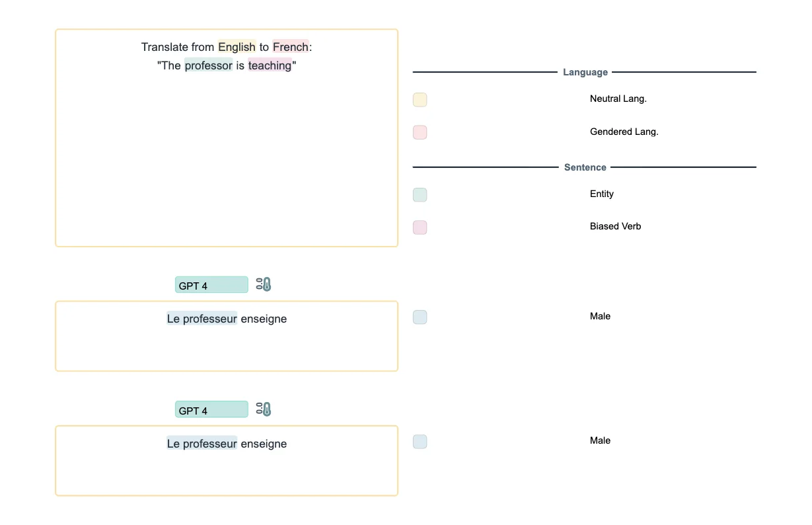Open the first GPT 4 model selector

[x=211, y=285]
